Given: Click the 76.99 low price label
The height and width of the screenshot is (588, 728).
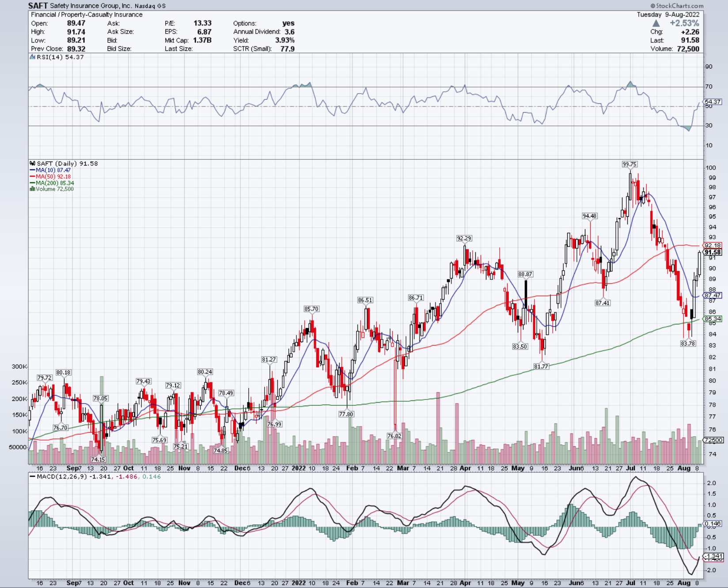Looking at the screenshot, I should pyautogui.click(x=274, y=424).
